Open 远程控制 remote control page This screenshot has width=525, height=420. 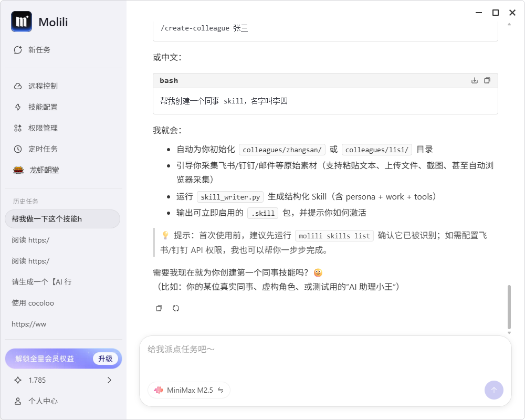click(x=43, y=86)
